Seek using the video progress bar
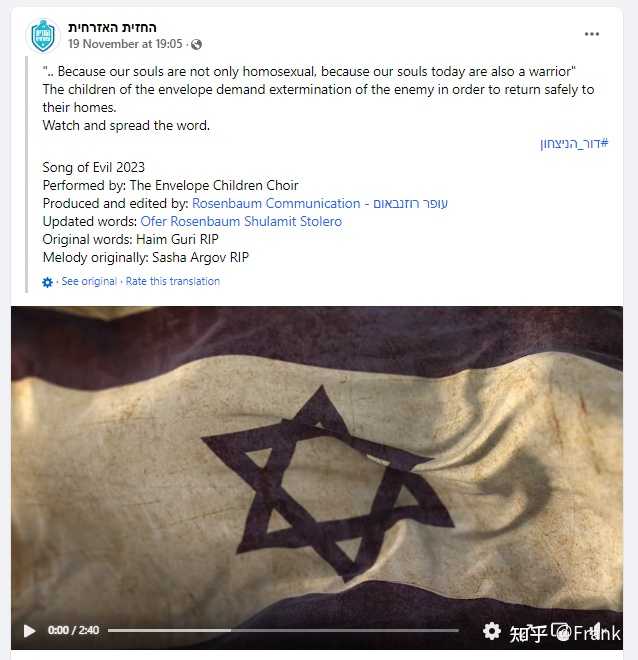 [283, 631]
